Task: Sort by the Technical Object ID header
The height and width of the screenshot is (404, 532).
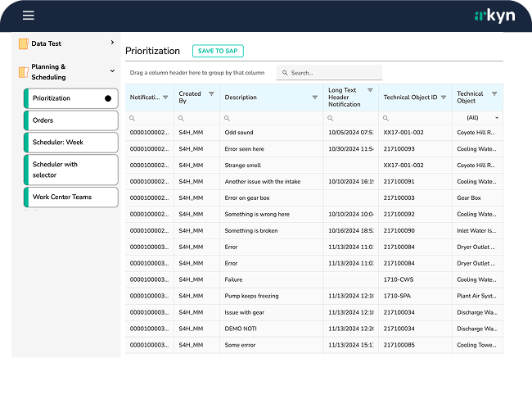Action: pos(410,98)
